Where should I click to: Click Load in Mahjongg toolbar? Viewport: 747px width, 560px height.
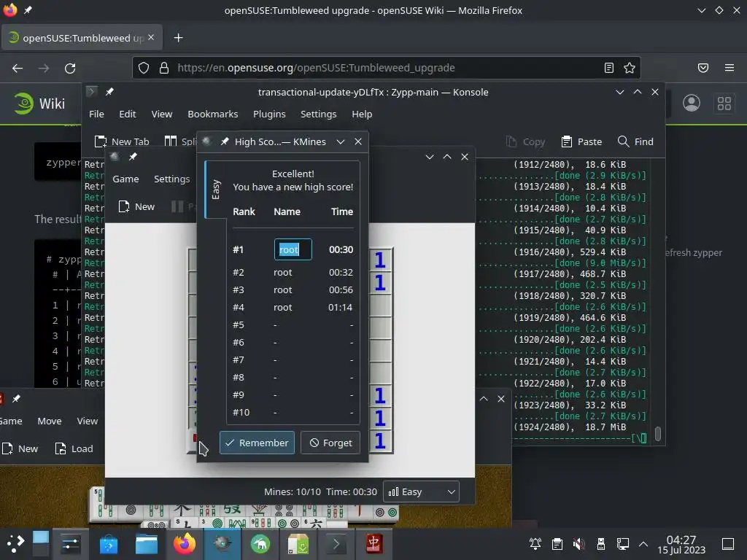pyautogui.click(x=74, y=448)
